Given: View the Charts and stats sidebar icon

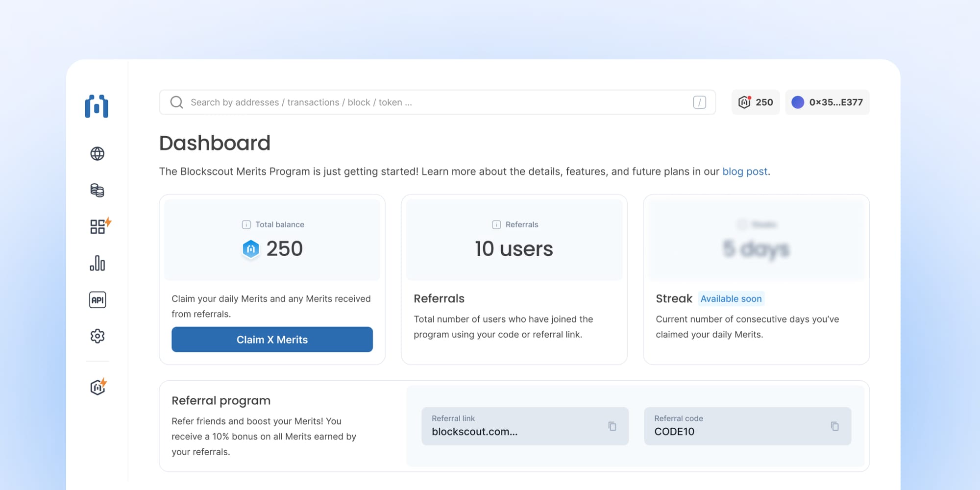Looking at the screenshot, I should (x=98, y=263).
